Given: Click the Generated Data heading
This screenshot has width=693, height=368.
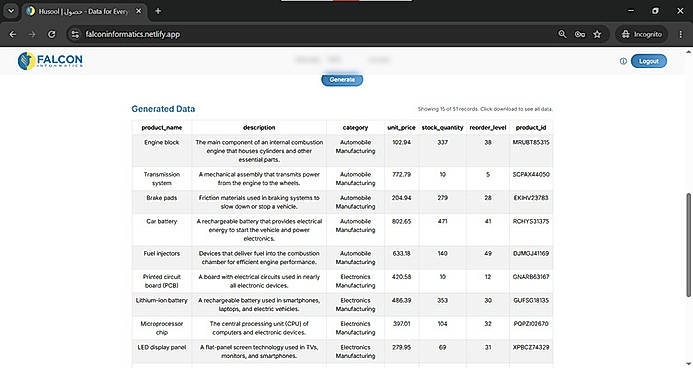Looking at the screenshot, I should 163,109.
